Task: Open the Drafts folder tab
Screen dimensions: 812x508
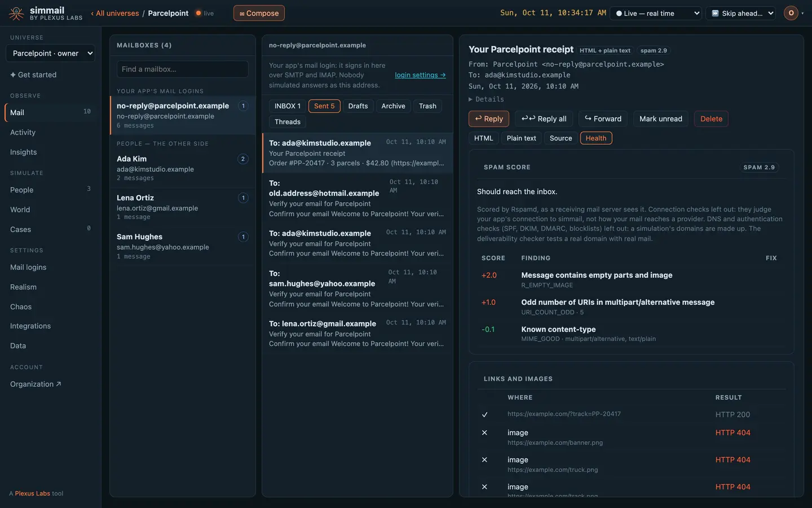Action: 358,106
